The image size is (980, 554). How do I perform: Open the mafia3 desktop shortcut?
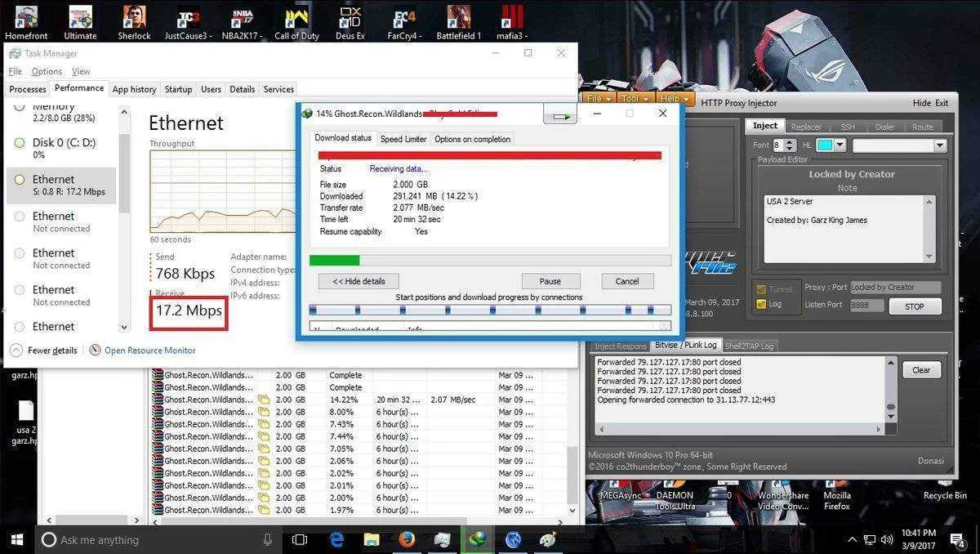pos(513,22)
